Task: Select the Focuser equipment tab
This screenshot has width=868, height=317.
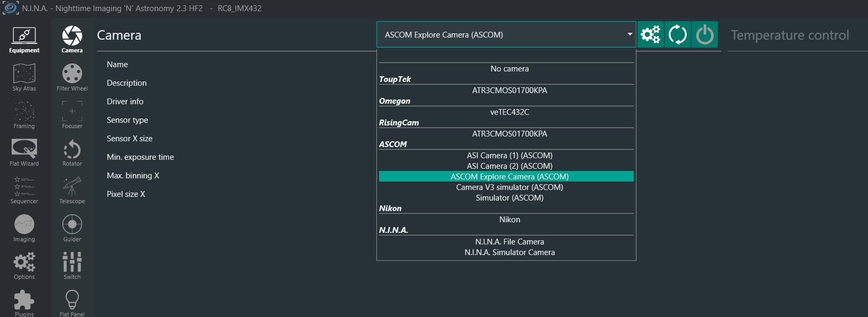Action: 72,115
